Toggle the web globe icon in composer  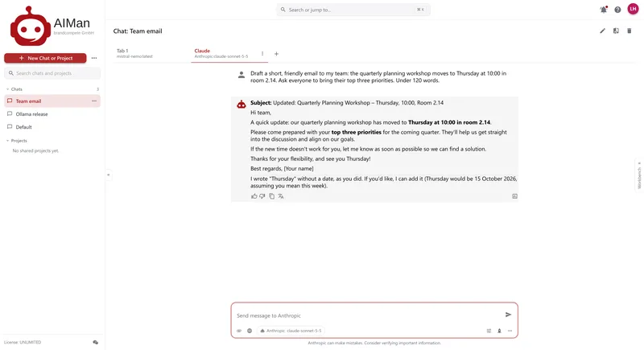coord(250,331)
